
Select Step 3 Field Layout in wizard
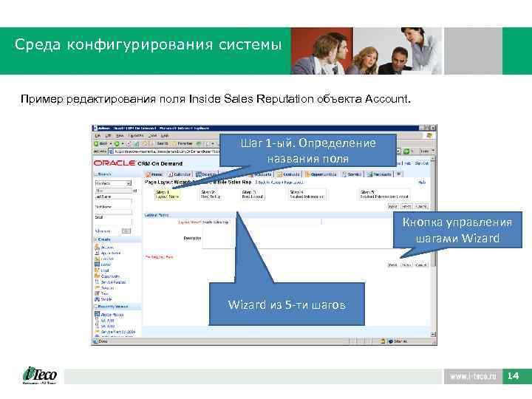click(253, 194)
